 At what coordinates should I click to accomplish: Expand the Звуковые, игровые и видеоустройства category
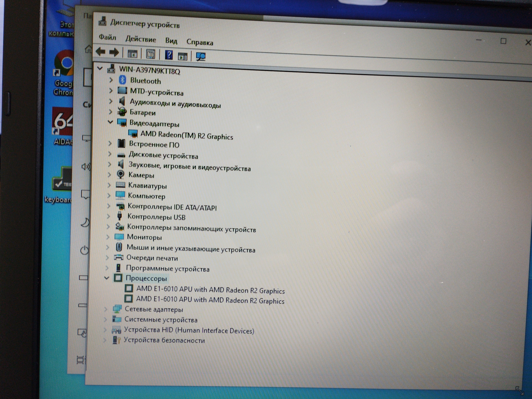click(x=109, y=164)
